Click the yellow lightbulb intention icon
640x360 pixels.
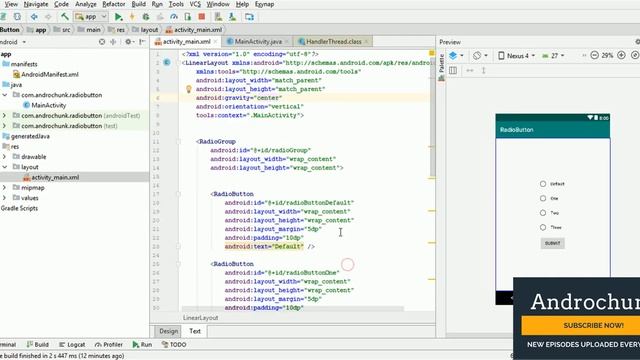(189, 89)
